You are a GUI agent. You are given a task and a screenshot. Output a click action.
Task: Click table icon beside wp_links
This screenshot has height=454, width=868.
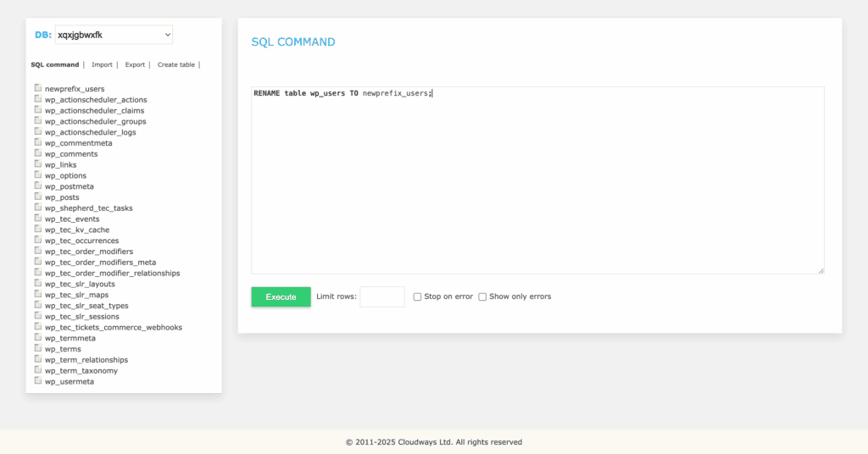37,163
